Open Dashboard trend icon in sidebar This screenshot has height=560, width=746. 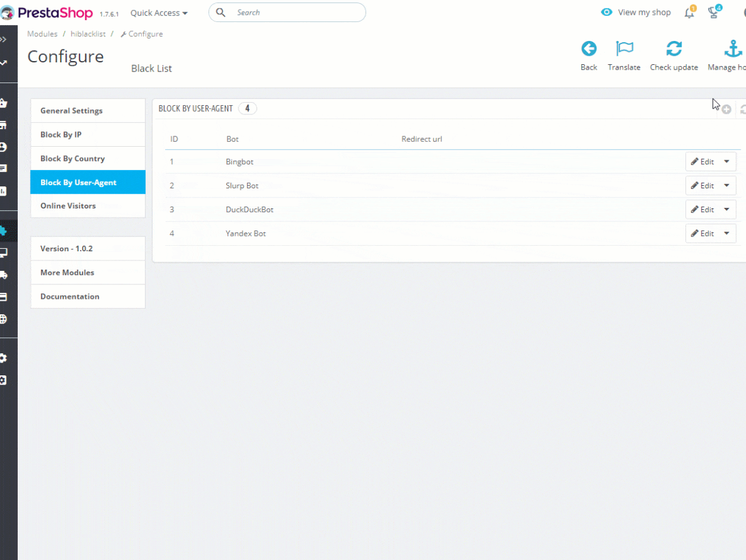[3, 62]
